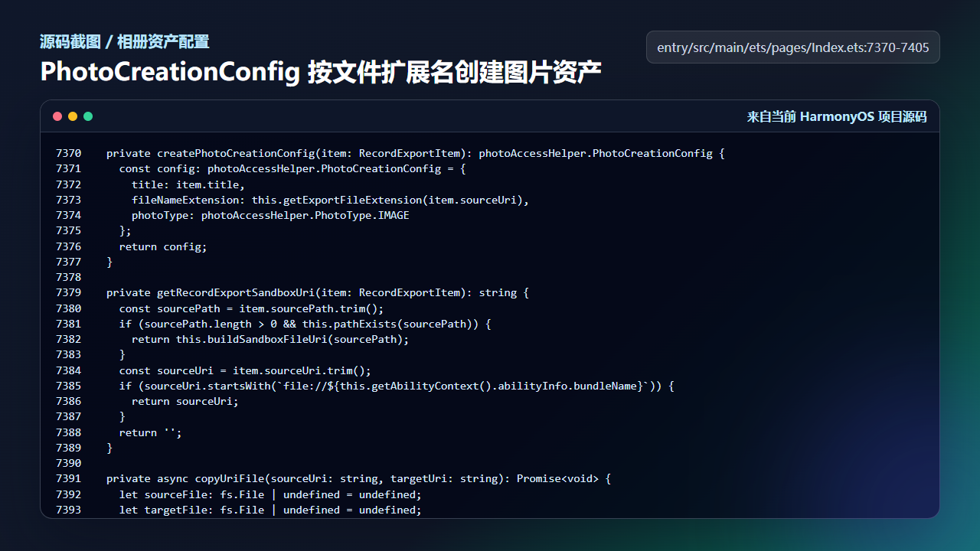Screen dimensions: 980x551
Task: Click the title PhotoCreationConfig 按文件扩展名创建图片资产
Action: point(321,72)
